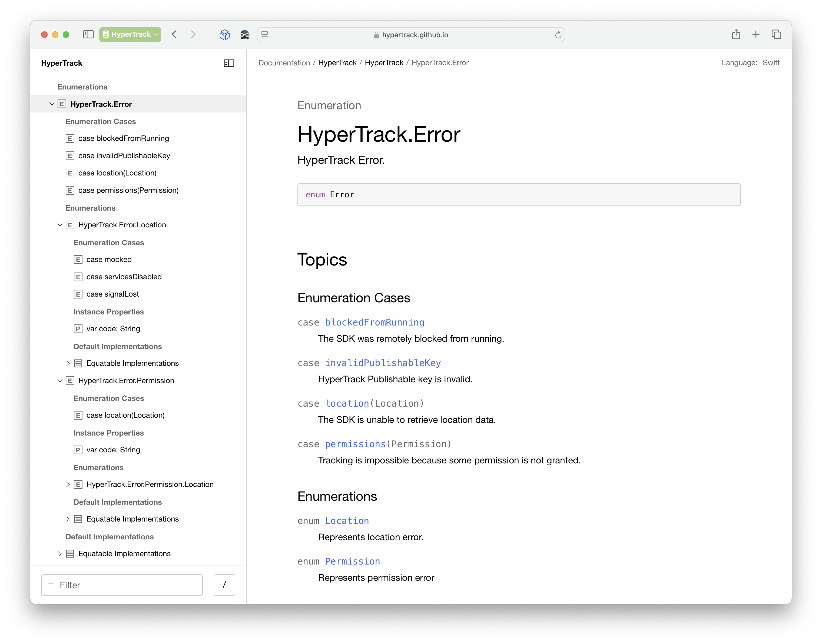Screen dimensions: 822x644
Task: Expand HyperTrack.Error.Permission.Location node
Action: click(68, 484)
